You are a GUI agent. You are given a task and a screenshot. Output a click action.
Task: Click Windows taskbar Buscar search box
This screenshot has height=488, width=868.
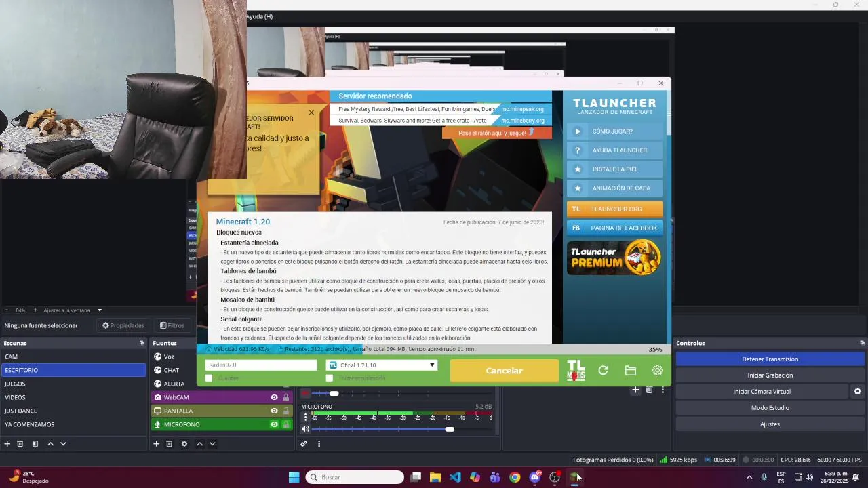(x=355, y=477)
